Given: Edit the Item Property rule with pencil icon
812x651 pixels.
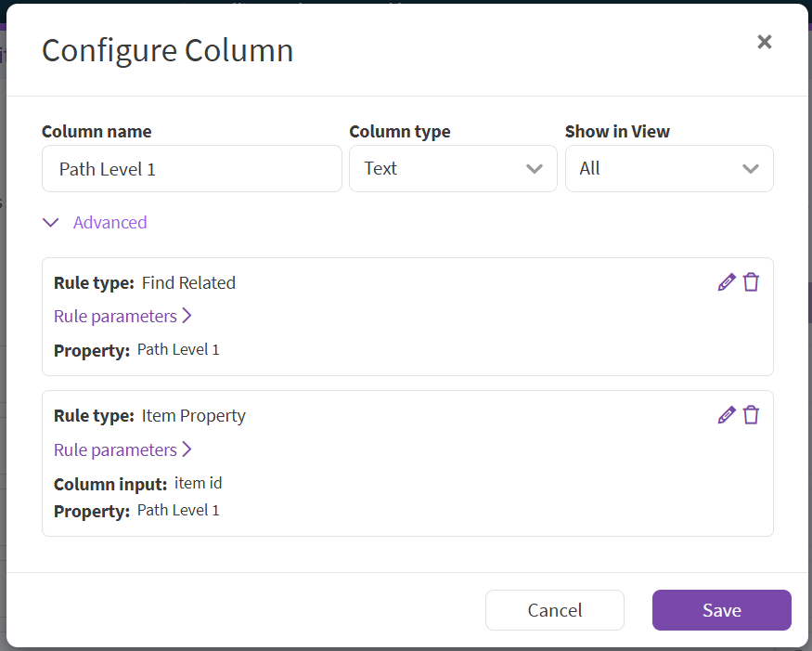Looking at the screenshot, I should (727, 415).
